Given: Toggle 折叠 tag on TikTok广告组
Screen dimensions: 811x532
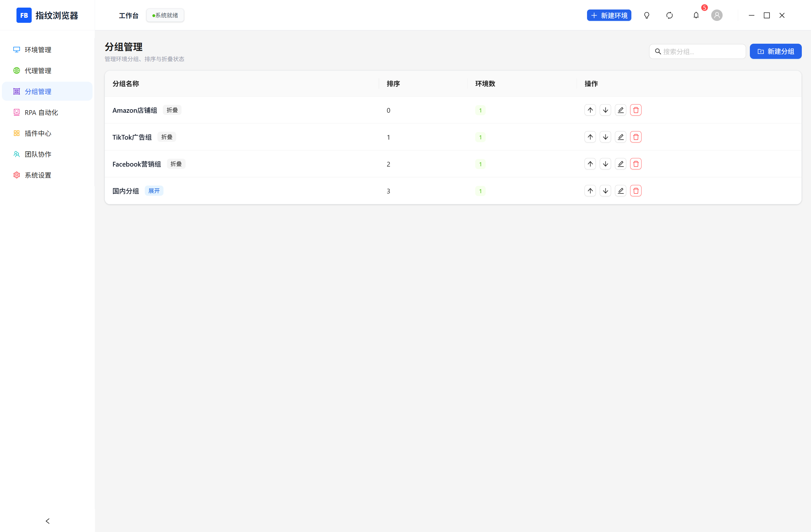Looking at the screenshot, I should (167, 137).
